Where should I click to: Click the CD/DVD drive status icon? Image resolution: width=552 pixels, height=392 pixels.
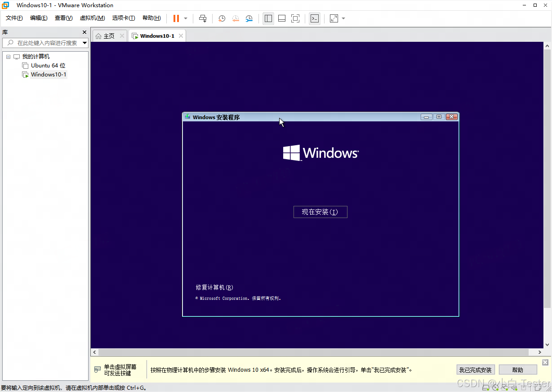pos(495,388)
